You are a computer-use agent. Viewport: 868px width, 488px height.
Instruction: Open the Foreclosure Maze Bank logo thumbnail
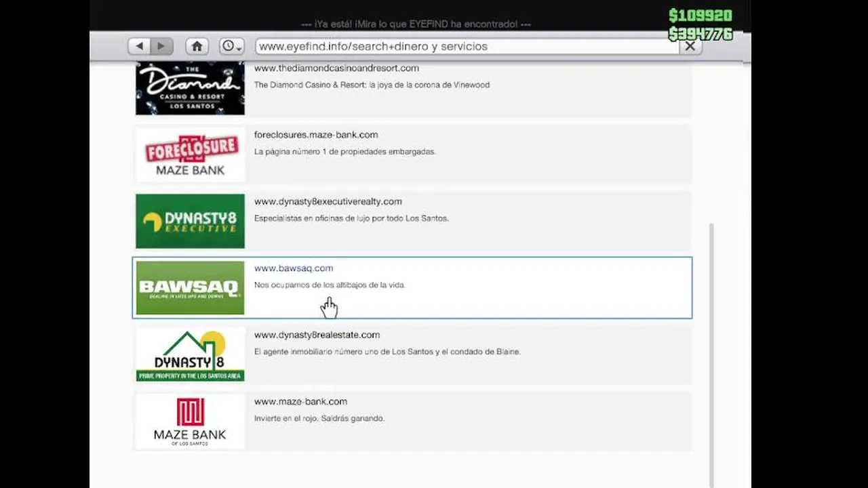point(190,155)
